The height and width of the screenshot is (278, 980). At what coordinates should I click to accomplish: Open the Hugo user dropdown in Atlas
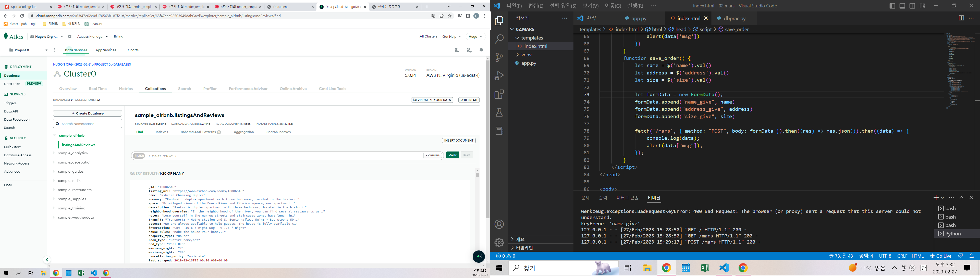click(475, 36)
